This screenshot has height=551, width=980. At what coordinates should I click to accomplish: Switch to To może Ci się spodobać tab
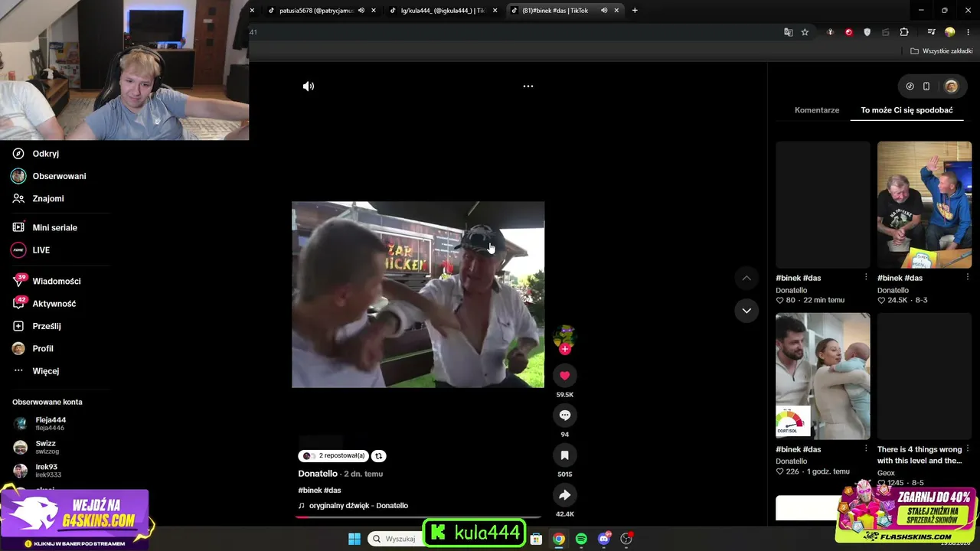pyautogui.click(x=906, y=110)
